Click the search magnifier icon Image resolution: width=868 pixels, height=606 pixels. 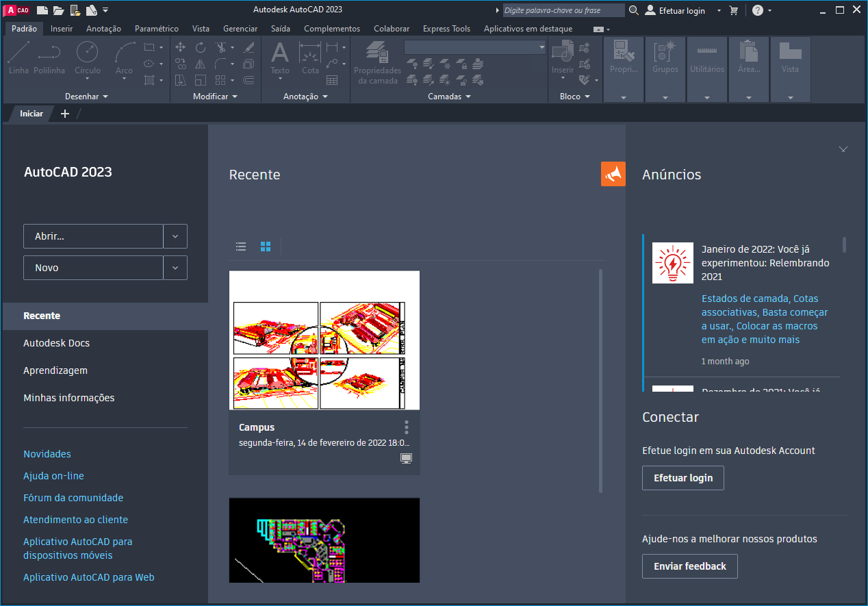[x=634, y=10]
